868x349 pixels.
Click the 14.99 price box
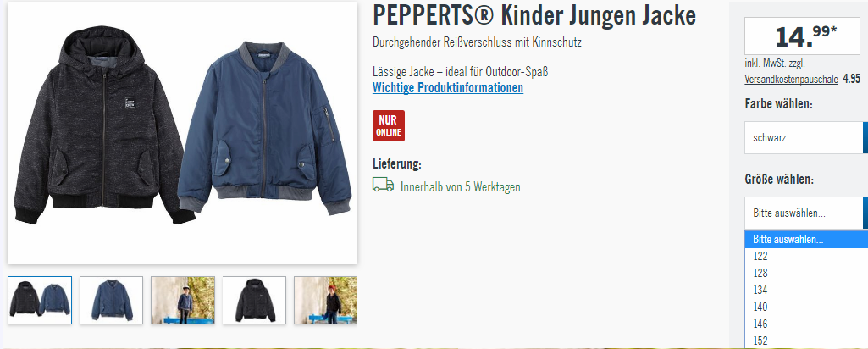click(802, 36)
